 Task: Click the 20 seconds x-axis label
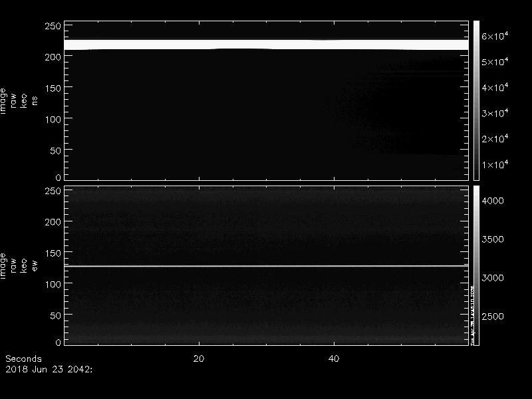click(x=199, y=358)
